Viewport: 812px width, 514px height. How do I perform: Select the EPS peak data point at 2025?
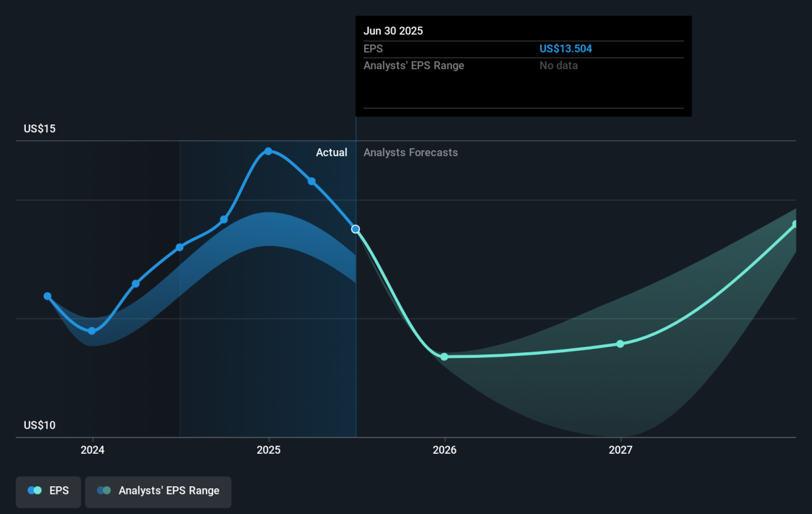pyautogui.click(x=269, y=151)
